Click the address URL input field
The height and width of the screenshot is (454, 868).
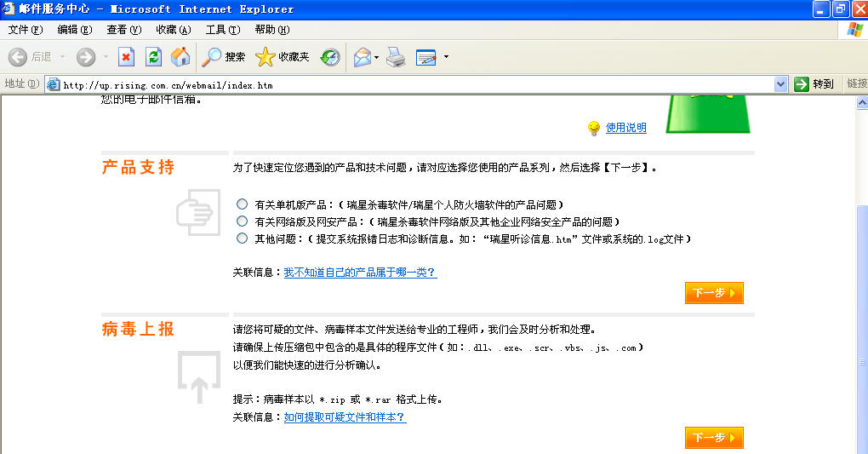coord(417,85)
